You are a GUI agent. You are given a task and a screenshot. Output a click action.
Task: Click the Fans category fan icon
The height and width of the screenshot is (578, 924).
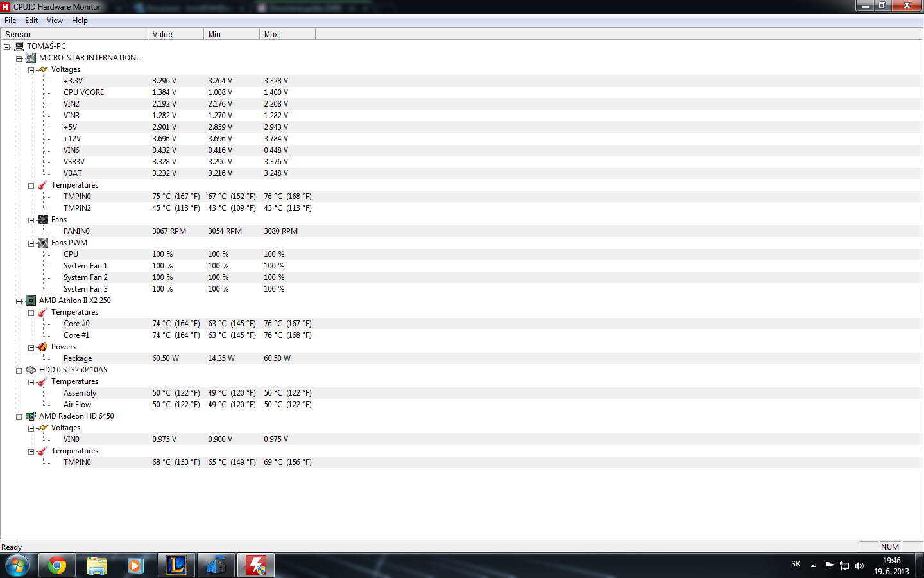(x=43, y=220)
